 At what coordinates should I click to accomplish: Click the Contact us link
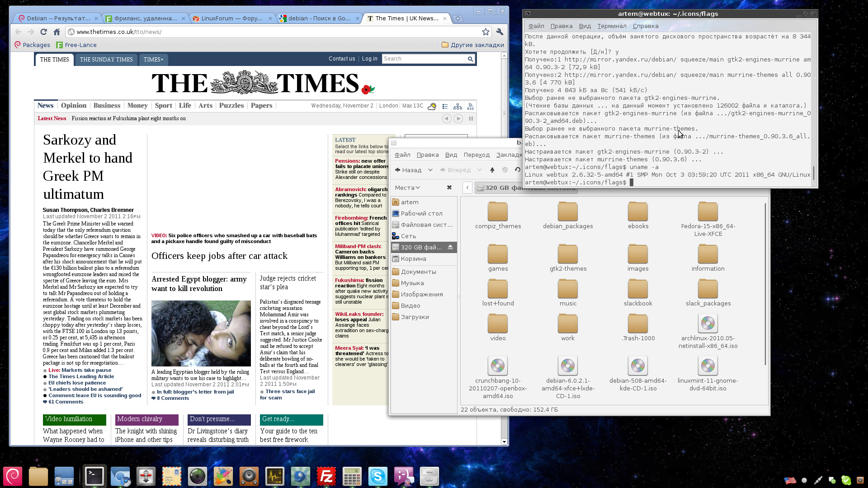(342, 59)
